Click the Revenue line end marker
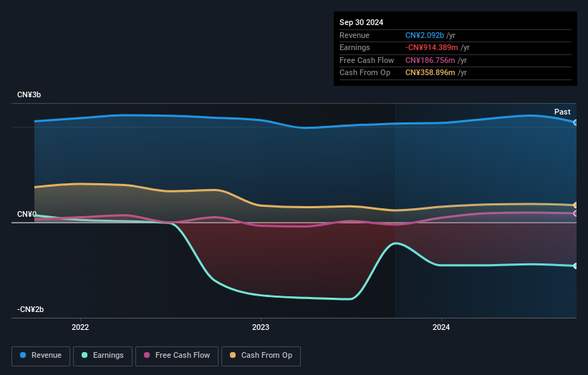The image size is (588, 375). [575, 122]
